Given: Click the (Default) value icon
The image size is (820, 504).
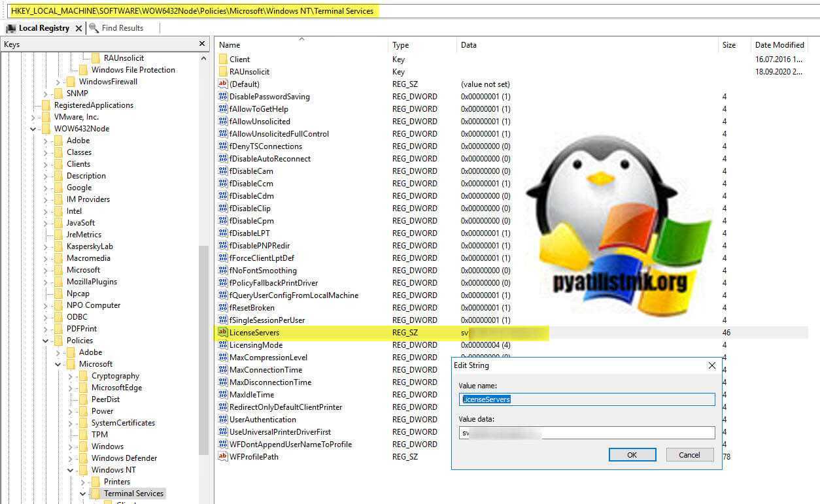Looking at the screenshot, I should pos(222,84).
